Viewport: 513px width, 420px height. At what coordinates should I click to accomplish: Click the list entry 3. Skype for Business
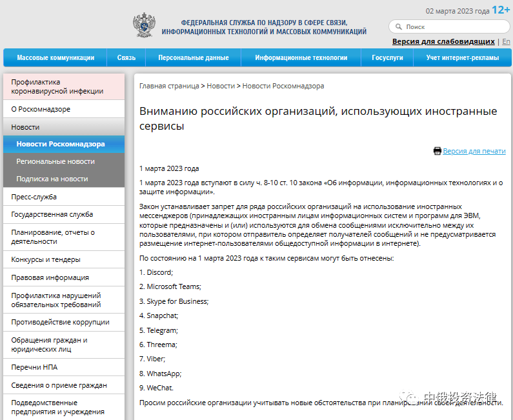pyautogui.click(x=174, y=301)
